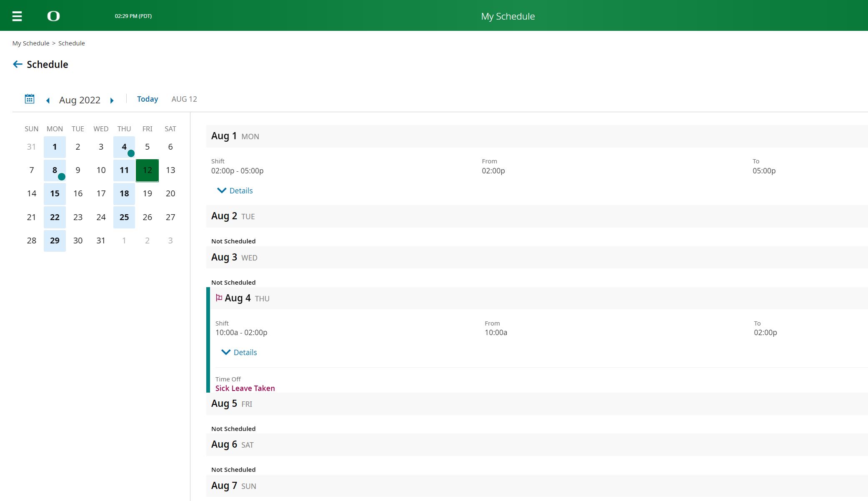The height and width of the screenshot is (501, 868).
Task: Click the 02:29 PM (PDT) clock text
Action: [x=133, y=16]
